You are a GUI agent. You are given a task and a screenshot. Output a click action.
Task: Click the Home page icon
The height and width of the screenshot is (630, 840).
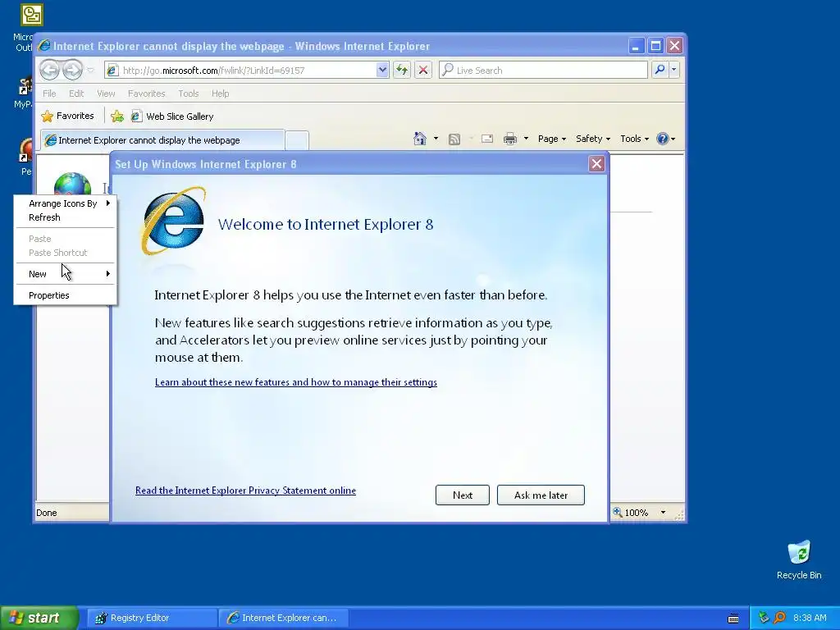coord(419,139)
